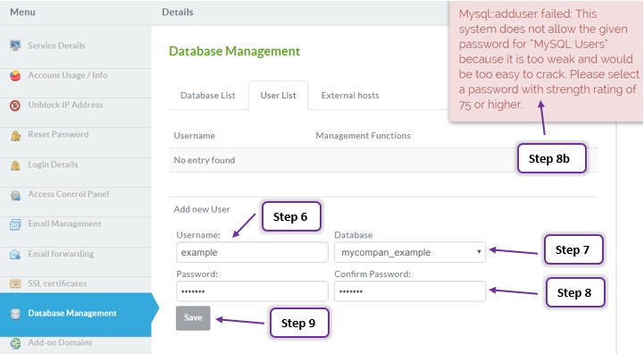Viewport: 644px width, 354px height.
Task: Click the Mysql::adduser failed error notification
Action: tap(547, 62)
